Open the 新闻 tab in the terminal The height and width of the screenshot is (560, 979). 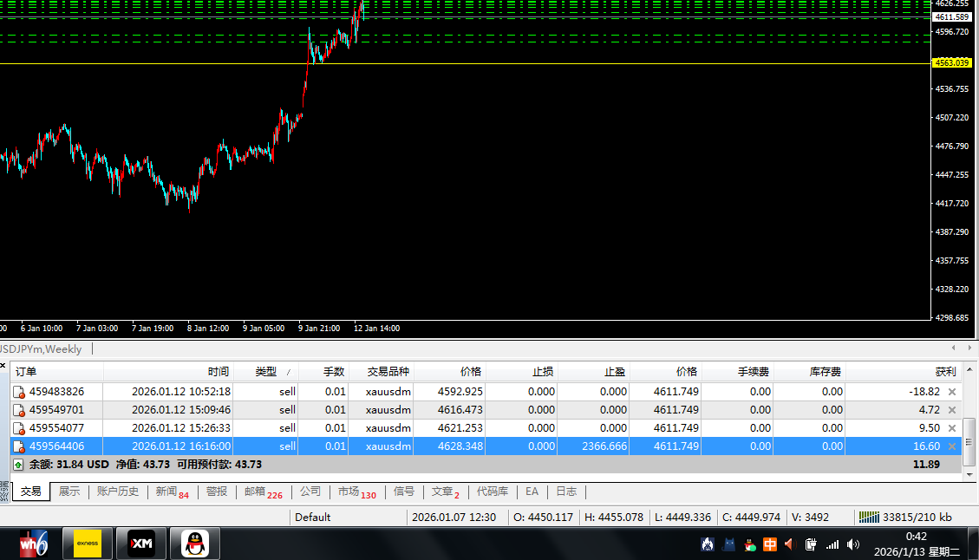coord(171,492)
